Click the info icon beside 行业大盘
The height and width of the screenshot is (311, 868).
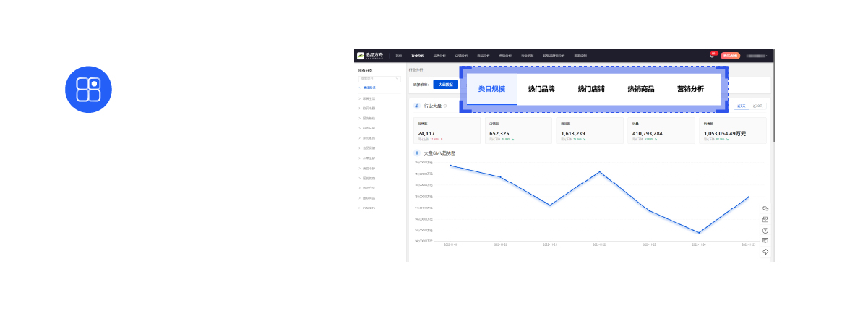tap(445, 106)
